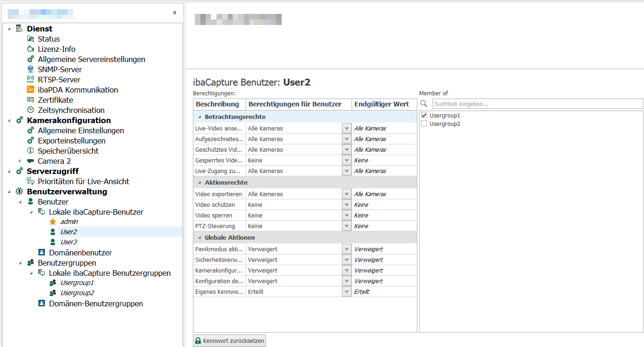Open the Gesperrtes Video permission dropdown
Screen dimensions: 644x347
point(347,160)
